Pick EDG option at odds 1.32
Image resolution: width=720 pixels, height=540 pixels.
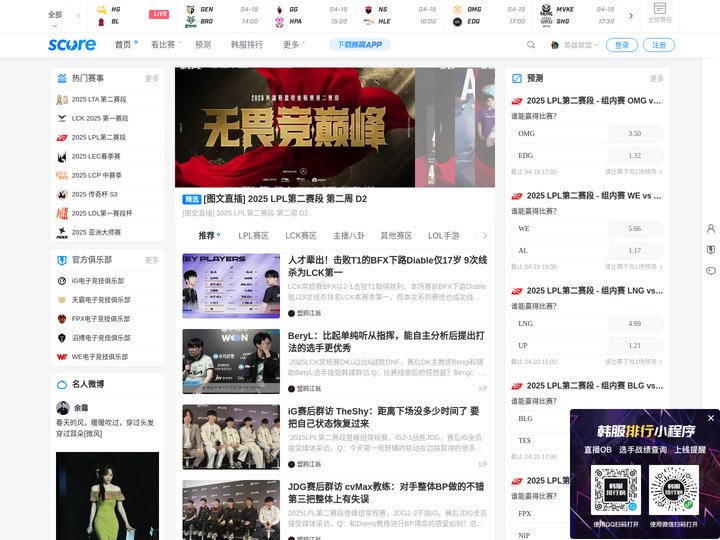click(587, 156)
